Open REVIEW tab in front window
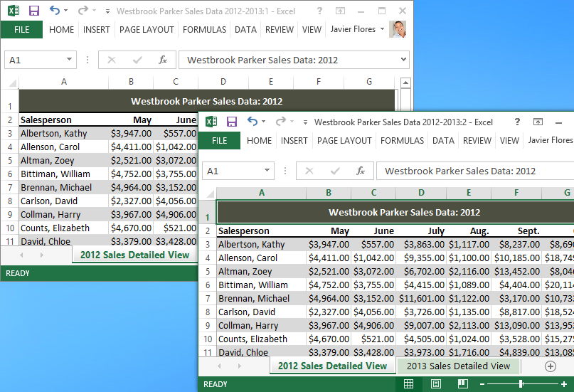 point(477,141)
